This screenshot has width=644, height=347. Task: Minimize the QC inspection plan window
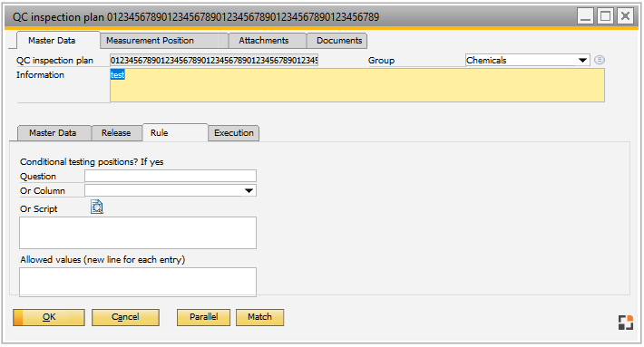[585, 16]
